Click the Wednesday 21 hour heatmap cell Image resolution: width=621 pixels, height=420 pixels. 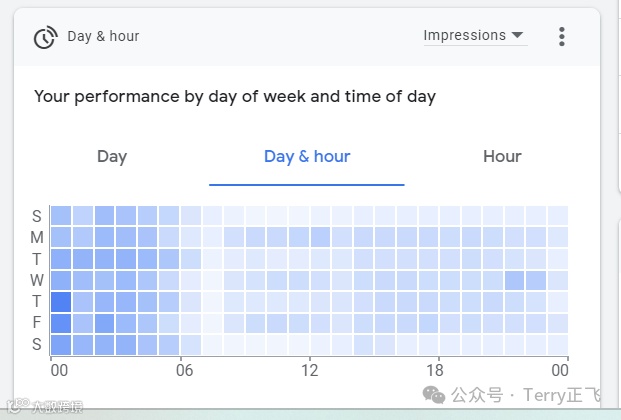[x=514, y=280]
